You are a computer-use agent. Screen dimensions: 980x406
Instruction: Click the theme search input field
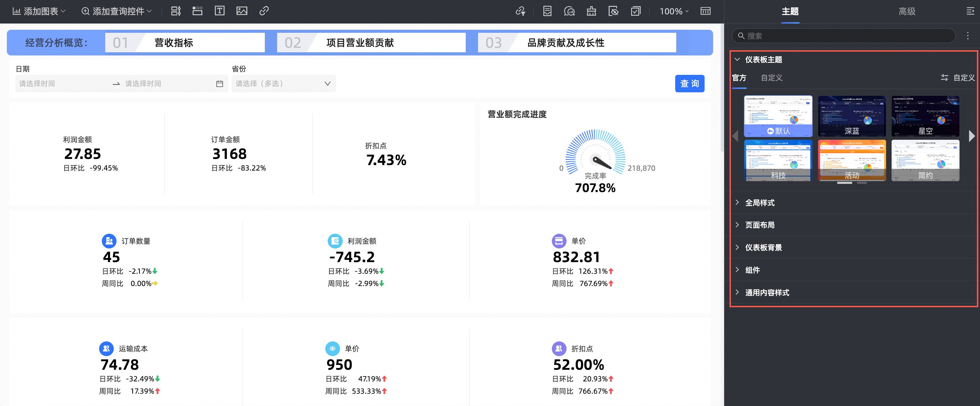tap(845, 36)
